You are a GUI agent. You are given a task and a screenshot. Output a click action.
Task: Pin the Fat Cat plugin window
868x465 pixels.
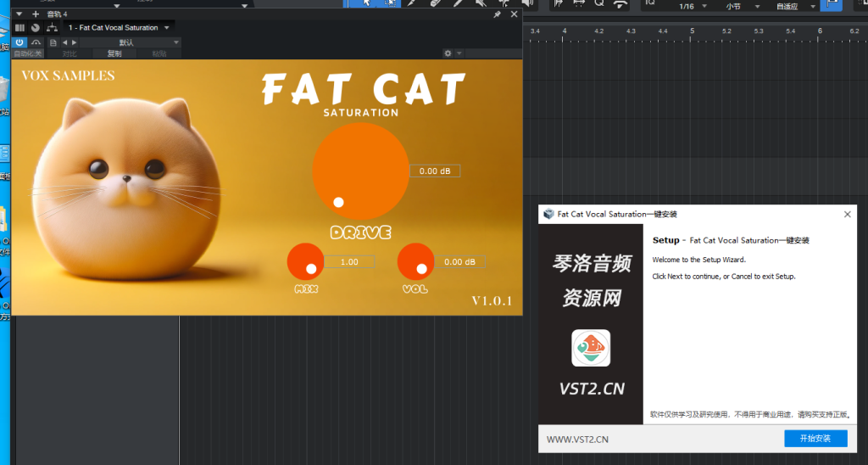pos(497,14)
